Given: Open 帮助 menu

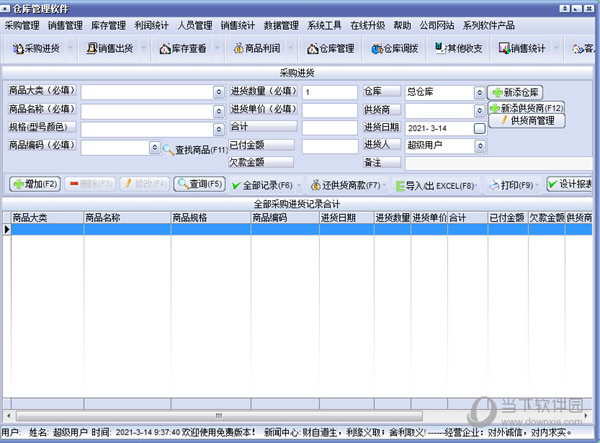Looking at the screenshot, I should [x=402, y=26].
